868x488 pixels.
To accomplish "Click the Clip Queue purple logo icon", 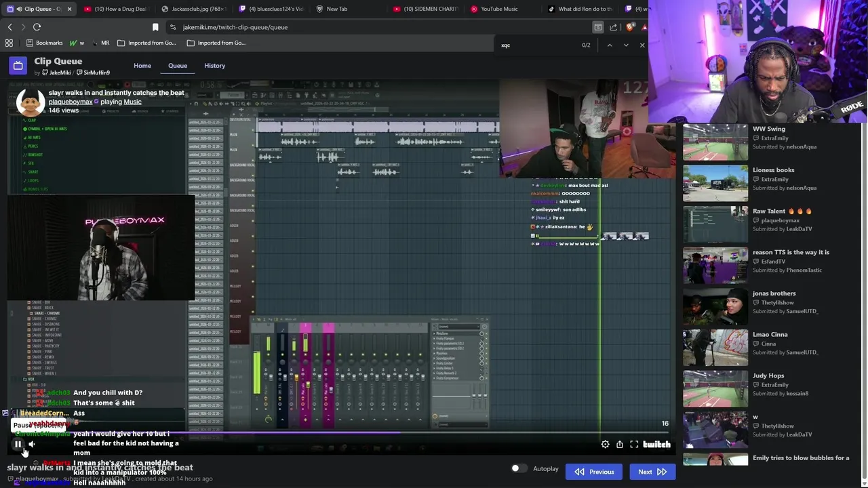I will pos(18,66).
